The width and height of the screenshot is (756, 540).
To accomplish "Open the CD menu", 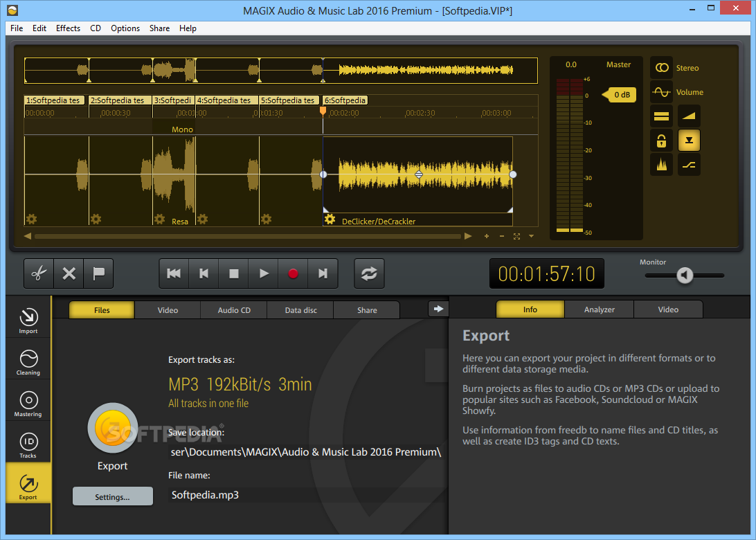I will pos(96,28).
